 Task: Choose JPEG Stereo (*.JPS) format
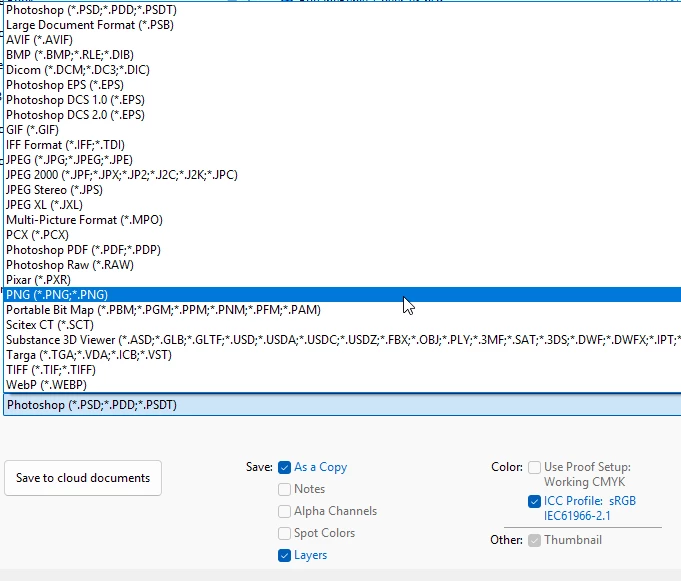(x=342, y=190)
